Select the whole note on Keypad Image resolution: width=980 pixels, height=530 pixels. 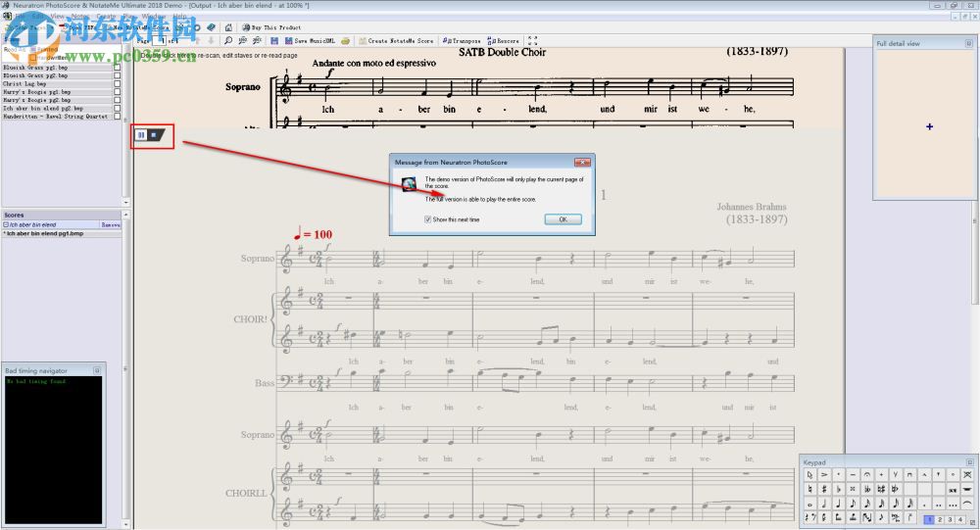pos(810,504)
